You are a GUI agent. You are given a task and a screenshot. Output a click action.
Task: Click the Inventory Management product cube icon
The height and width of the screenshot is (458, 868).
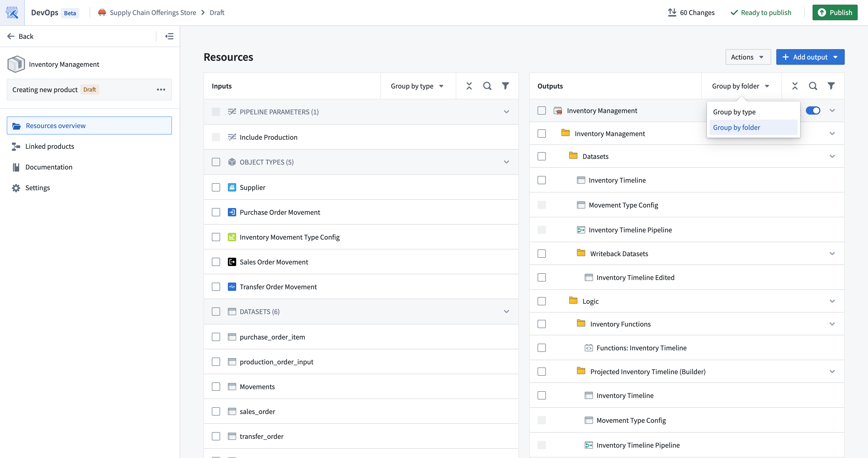click(x=16, y=64)
